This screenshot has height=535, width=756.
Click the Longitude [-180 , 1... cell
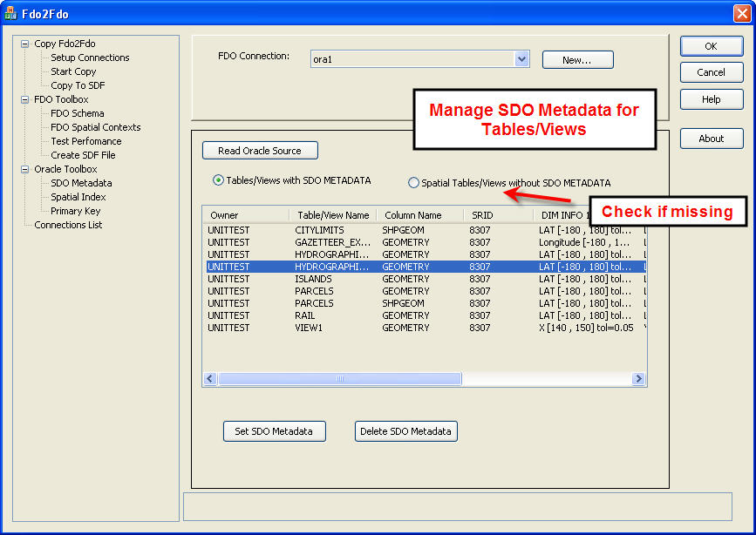click(x=584, y=242)
